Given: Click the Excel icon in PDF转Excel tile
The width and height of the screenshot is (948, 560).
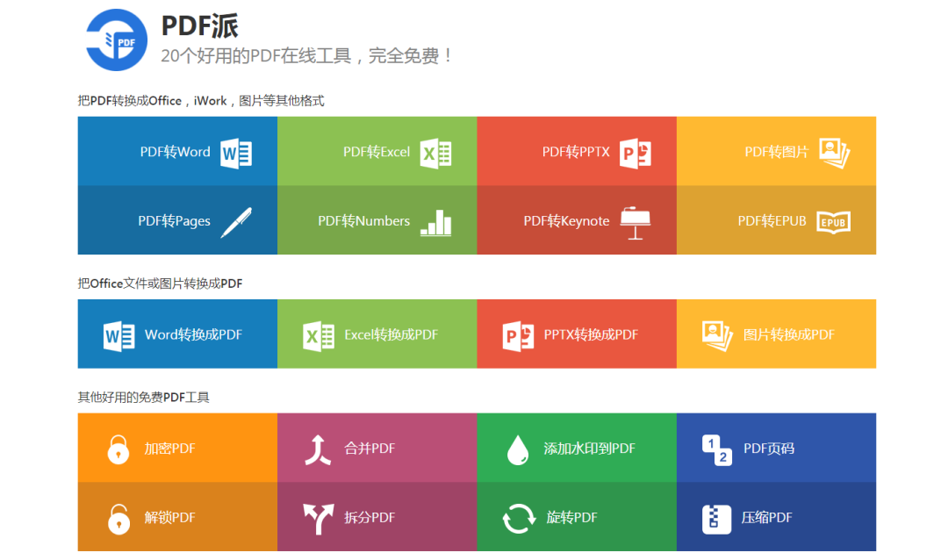Looking at the screenshot, I should coord(436,153).
